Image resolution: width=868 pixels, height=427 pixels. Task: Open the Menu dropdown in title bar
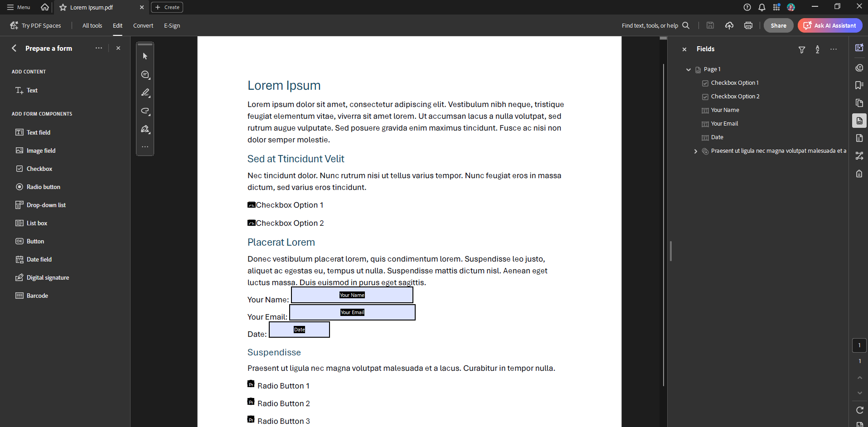click(x=19, y=7)
